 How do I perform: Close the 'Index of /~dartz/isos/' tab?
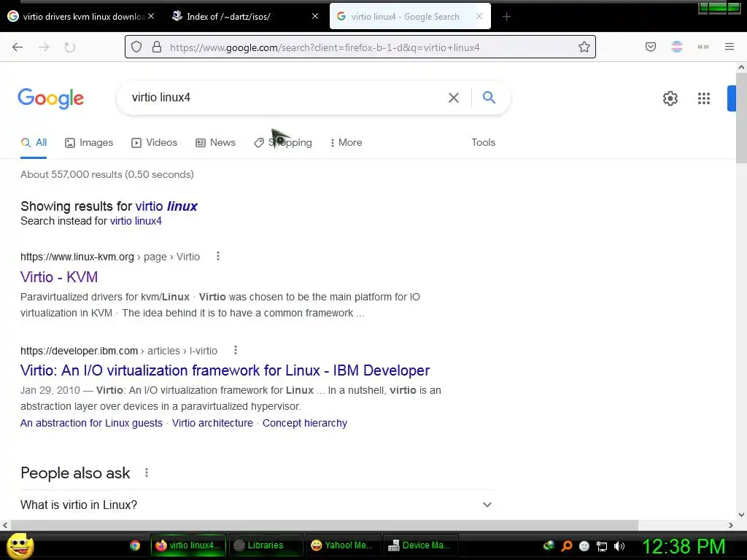[315, 17]
